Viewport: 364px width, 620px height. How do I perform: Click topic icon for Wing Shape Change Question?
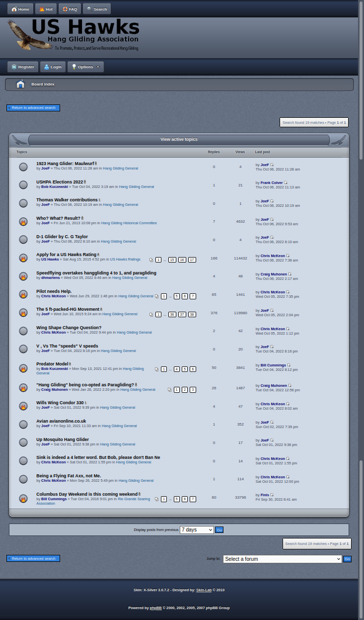(x=23, y=331)
